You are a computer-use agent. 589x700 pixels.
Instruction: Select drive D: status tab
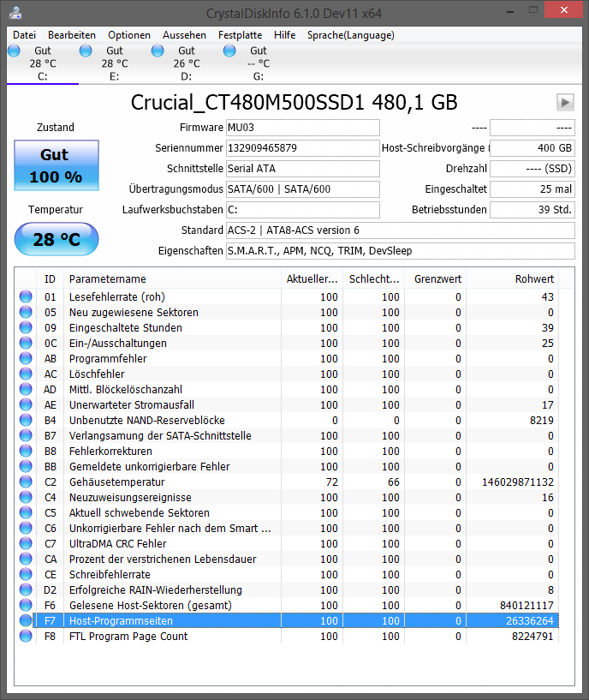[x=187, y=63]
